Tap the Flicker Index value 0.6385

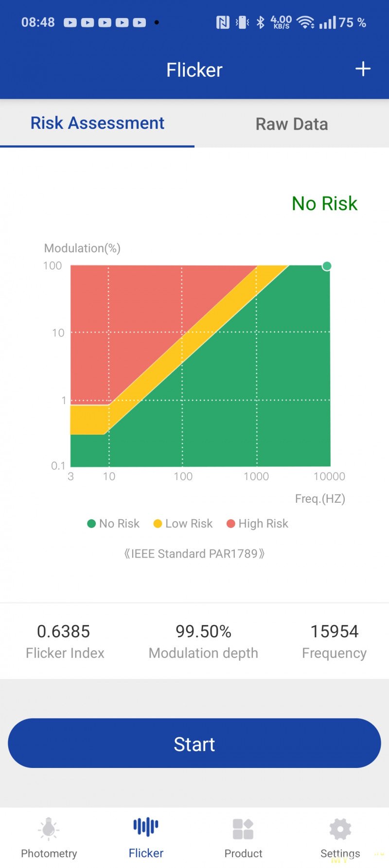64,631
